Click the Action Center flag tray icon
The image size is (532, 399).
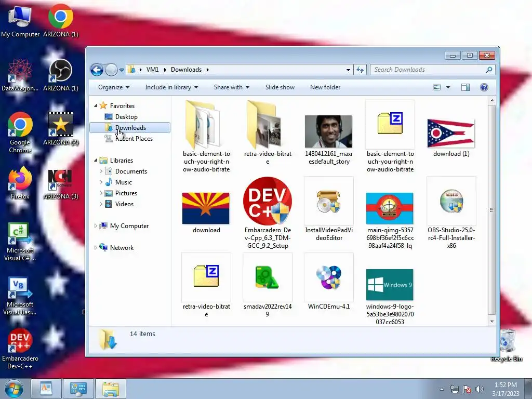pyautogui.click(x=467, y=389)
